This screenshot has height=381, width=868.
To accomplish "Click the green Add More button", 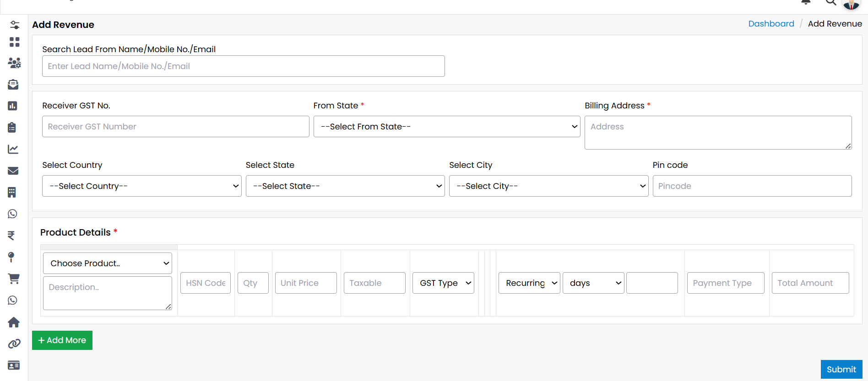I will tap(62, 340).
